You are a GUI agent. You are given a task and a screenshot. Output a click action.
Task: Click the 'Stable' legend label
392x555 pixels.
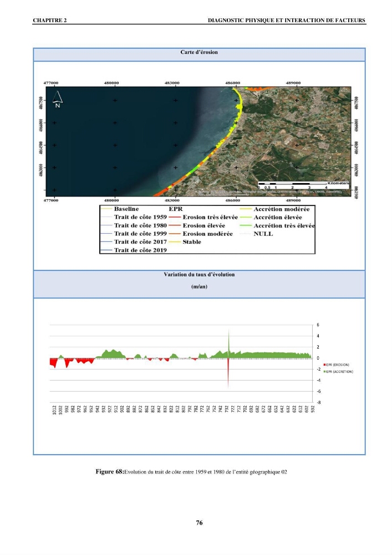point(192,242)
